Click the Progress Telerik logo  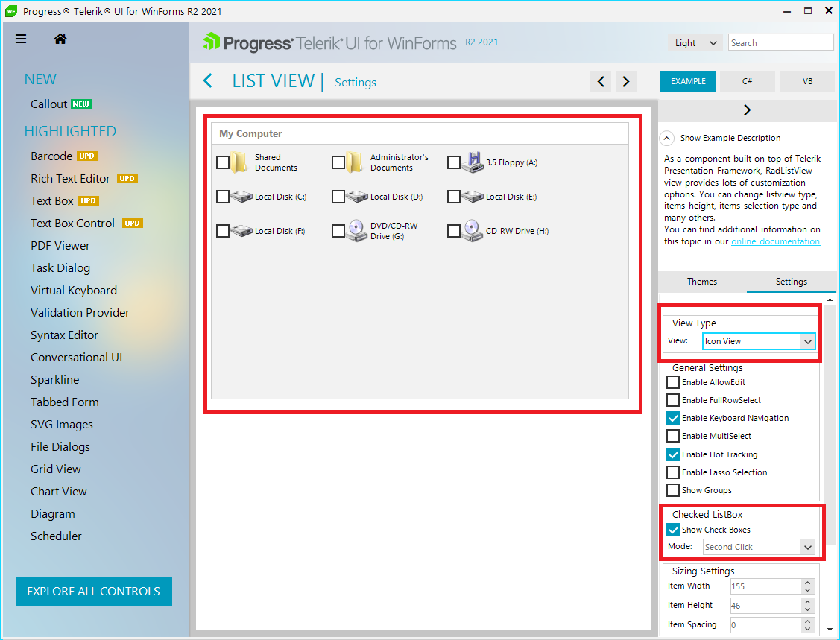330,43
